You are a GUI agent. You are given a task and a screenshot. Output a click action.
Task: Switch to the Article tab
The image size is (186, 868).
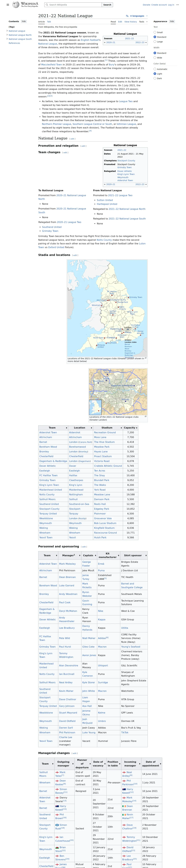point(42,22)
